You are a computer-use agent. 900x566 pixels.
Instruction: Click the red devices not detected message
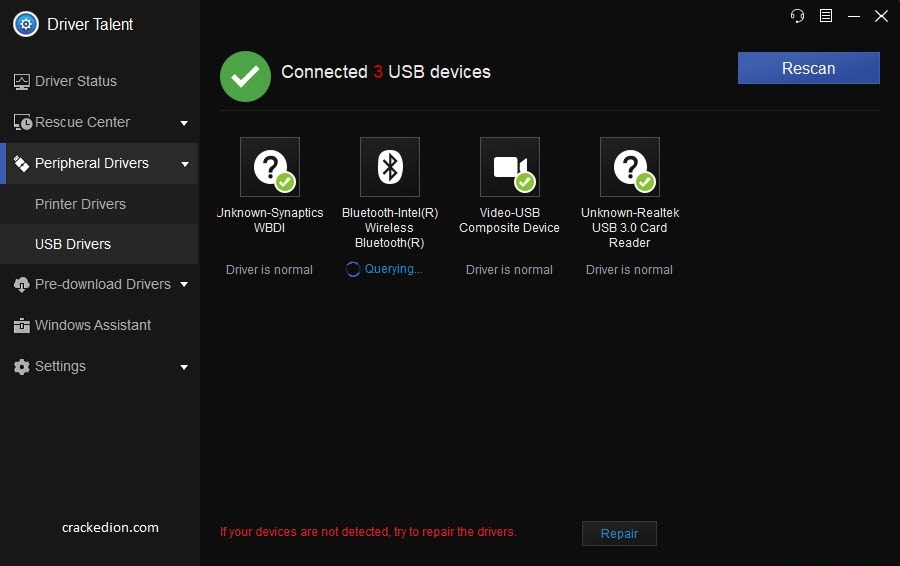tap(368, 532)
